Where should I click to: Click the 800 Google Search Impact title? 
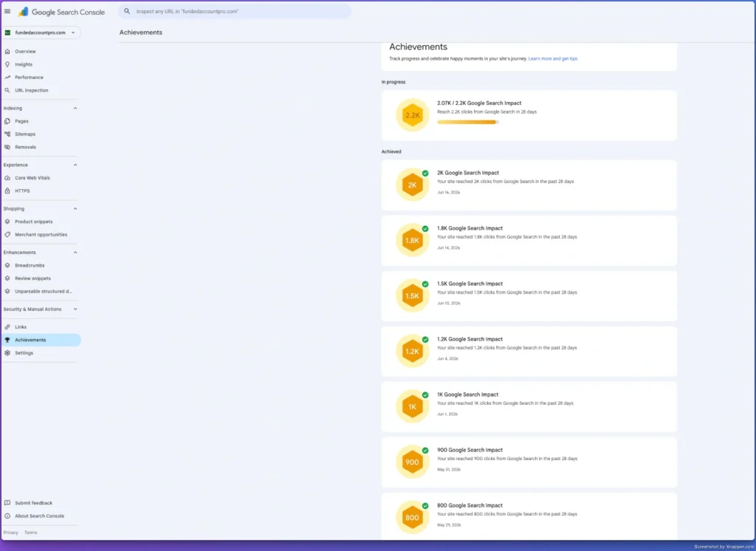470,506
